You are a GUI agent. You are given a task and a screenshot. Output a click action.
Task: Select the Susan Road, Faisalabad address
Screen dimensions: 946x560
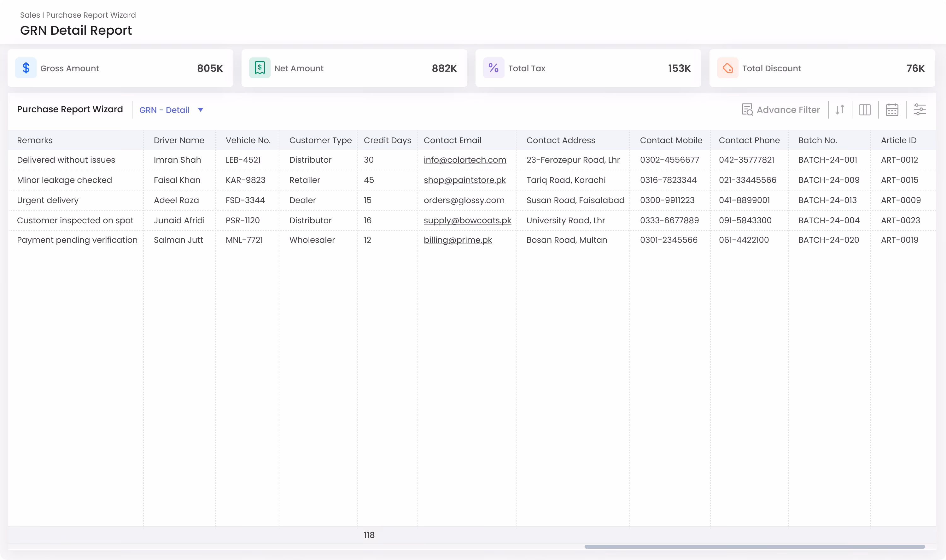575,200
